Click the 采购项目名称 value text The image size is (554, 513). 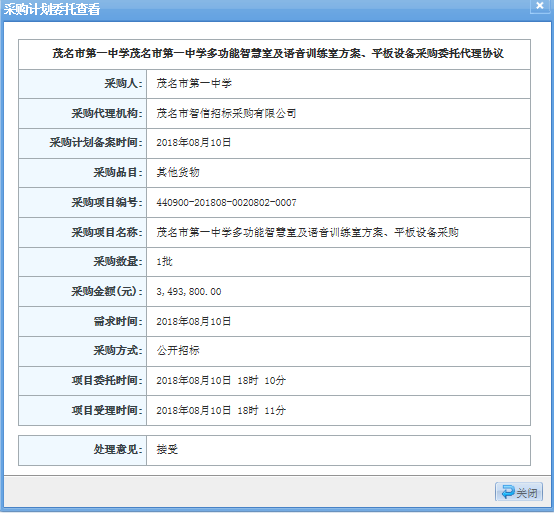point(307,232)
